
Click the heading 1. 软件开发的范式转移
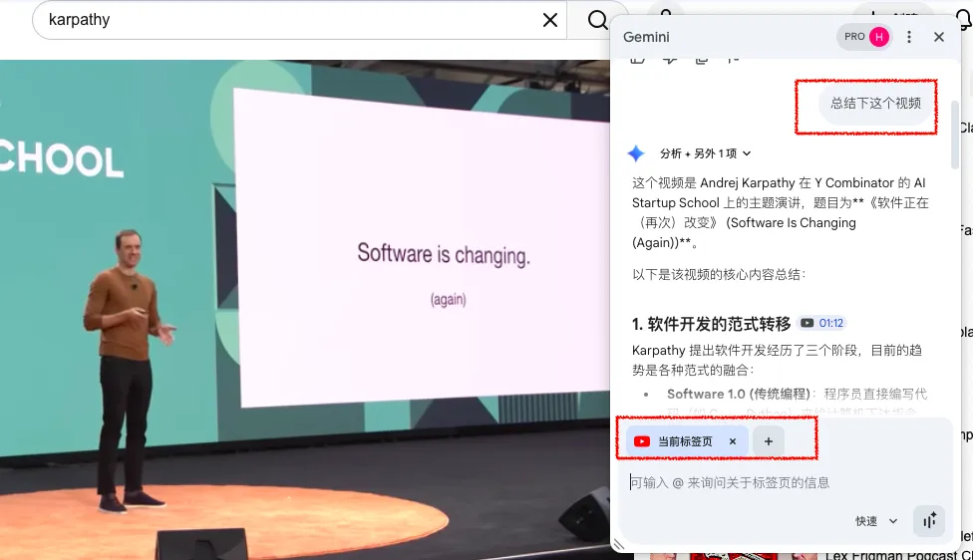point(711,324)
